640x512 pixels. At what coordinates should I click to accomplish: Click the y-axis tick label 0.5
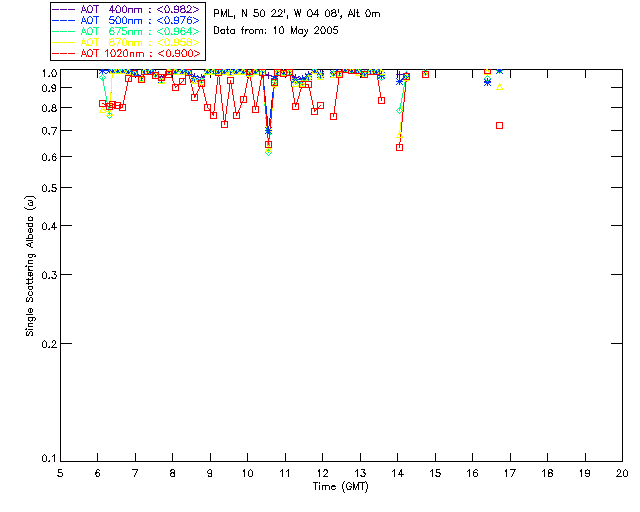point(49,188)
